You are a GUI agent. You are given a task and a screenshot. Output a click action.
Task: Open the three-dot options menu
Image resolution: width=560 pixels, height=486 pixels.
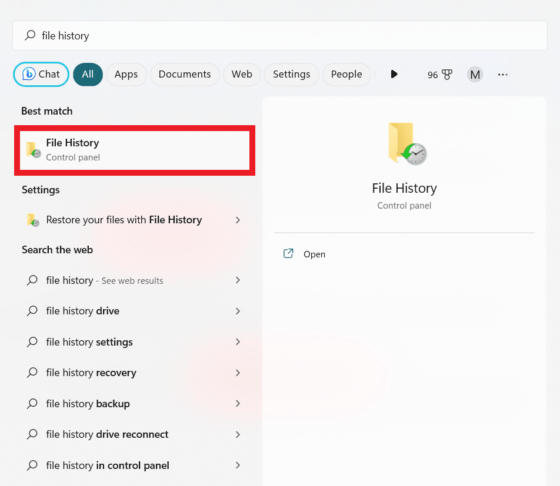pyautogui.click(x=502, y=75)
